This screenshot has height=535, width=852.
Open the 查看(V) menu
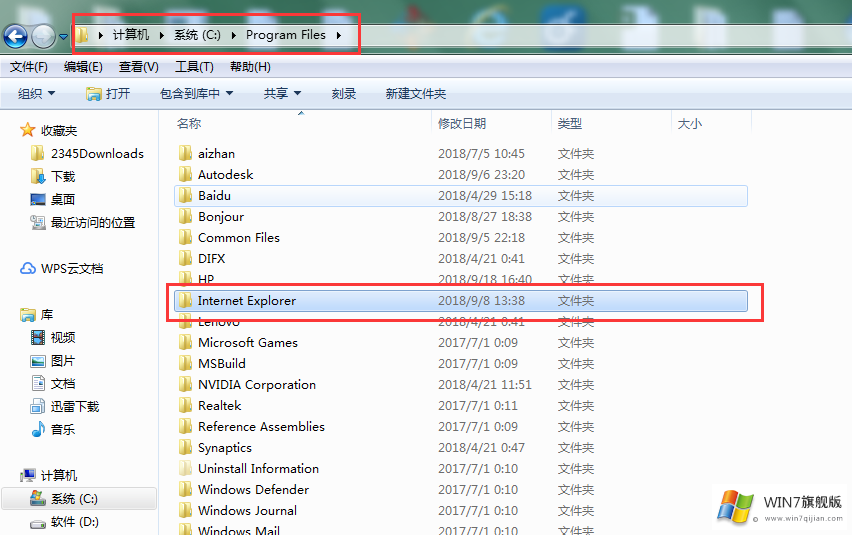[139, 67]
